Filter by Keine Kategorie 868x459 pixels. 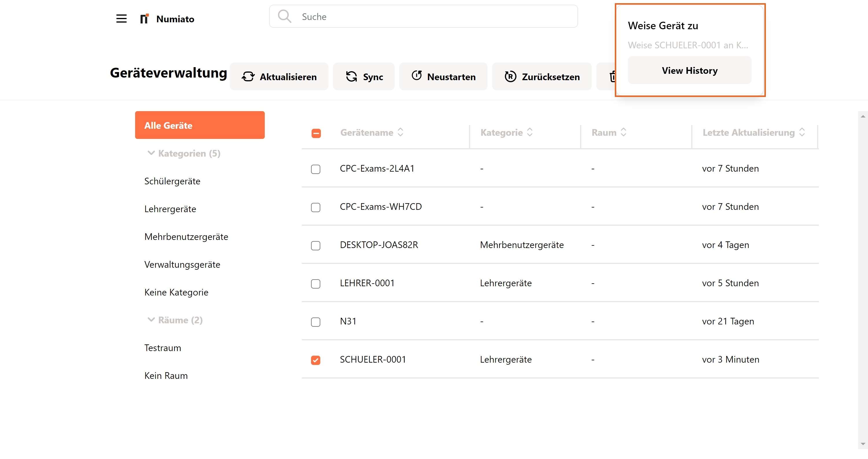[x=176, y=292]
